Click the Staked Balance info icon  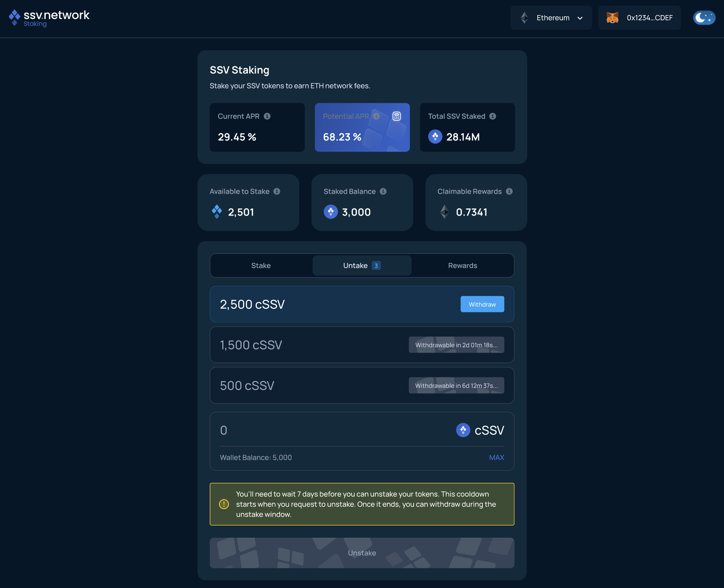(x=383, y=191)
